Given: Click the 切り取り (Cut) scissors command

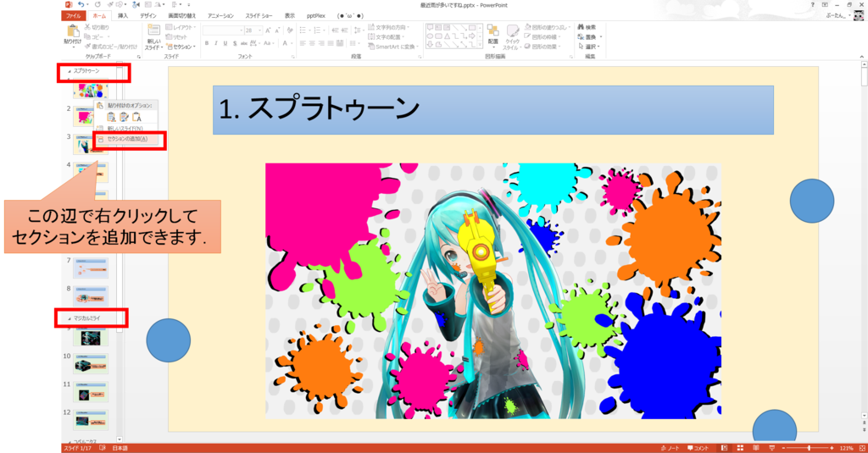Looking at the screenshot, I should click(x=97, y=27).
